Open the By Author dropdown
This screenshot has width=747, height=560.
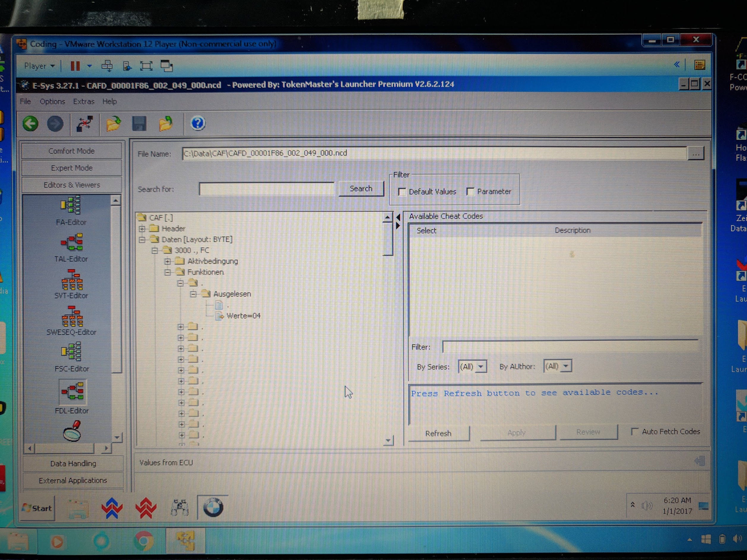(x=558, y=366)
